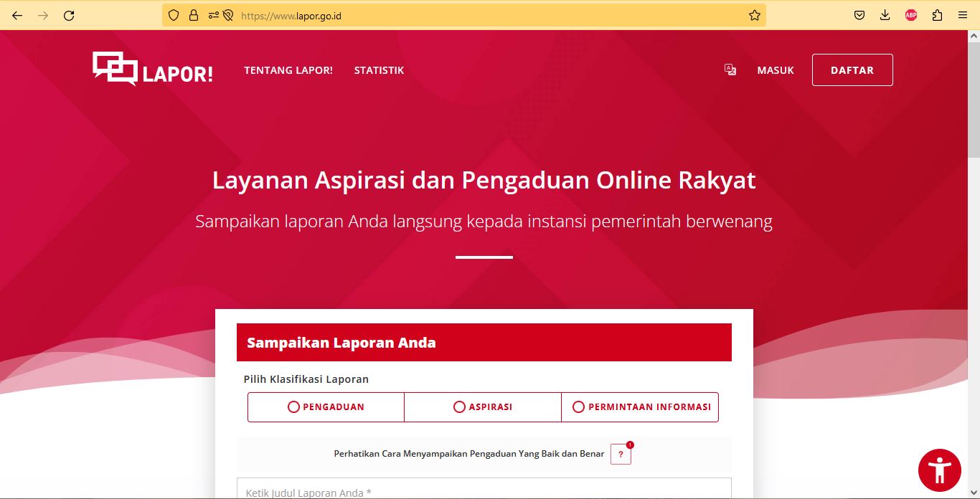This screenshot has height=499, width=980.
Task: Register using the DAFTAR button
Action: pos(852,70)
